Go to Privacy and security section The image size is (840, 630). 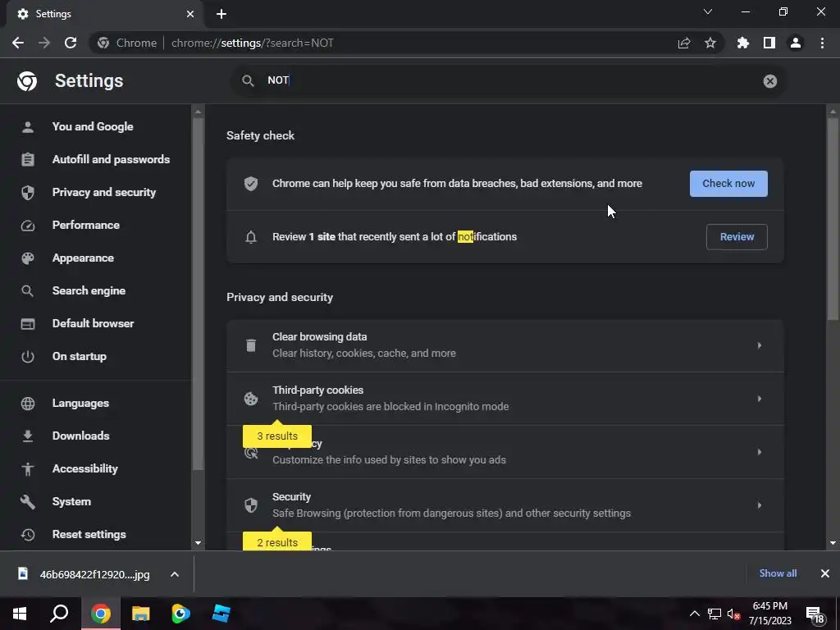[x=103, y=192]
